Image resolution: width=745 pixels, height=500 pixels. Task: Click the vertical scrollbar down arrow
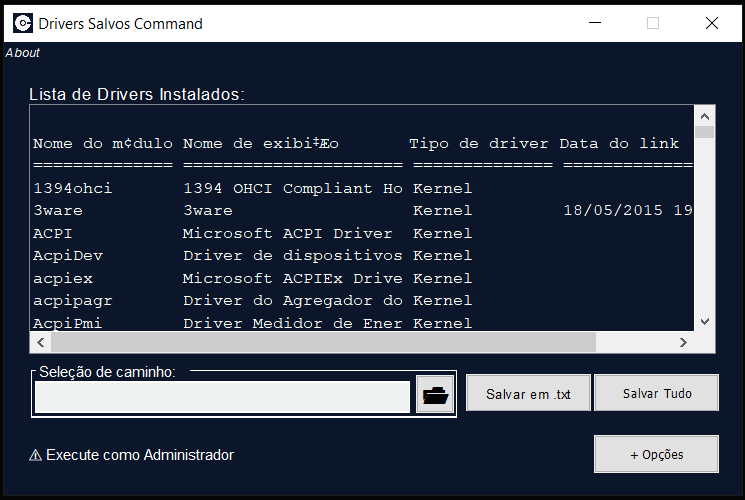tap(705, 321)
